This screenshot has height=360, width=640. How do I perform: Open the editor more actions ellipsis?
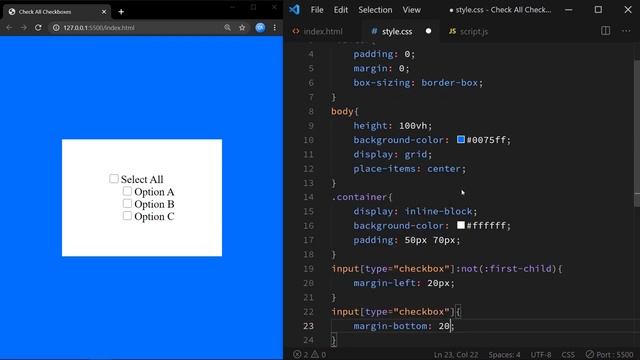[x=626, y=31]
